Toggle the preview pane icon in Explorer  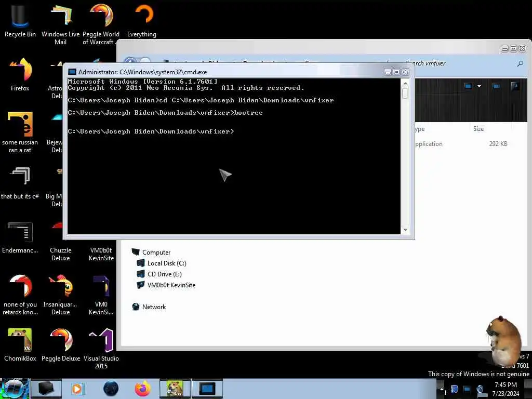496,86
